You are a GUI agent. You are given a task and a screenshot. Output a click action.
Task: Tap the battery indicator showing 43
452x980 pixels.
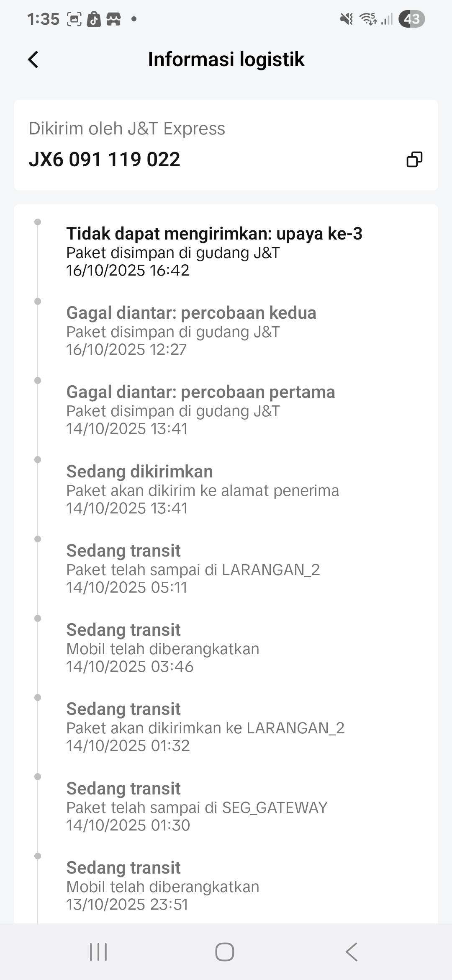point(411,19)
